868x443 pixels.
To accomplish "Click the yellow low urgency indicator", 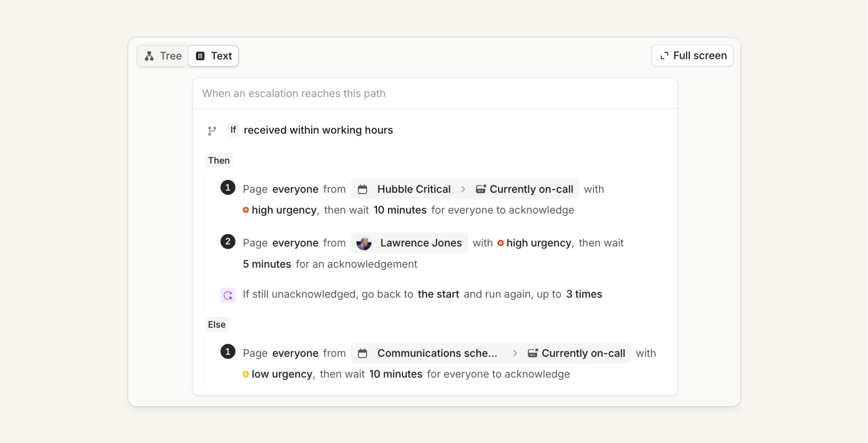I will (246, 374).
